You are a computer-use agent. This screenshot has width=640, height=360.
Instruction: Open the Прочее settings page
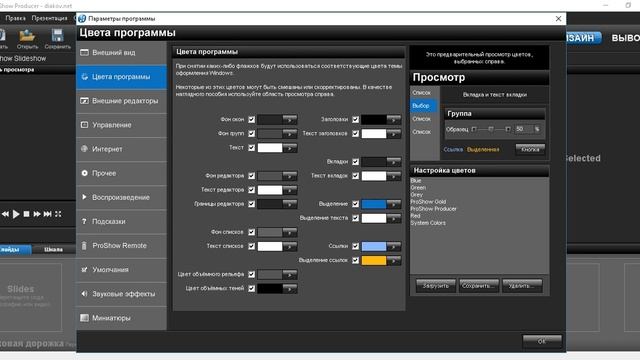pyautogui.click(x=121, y=173)
